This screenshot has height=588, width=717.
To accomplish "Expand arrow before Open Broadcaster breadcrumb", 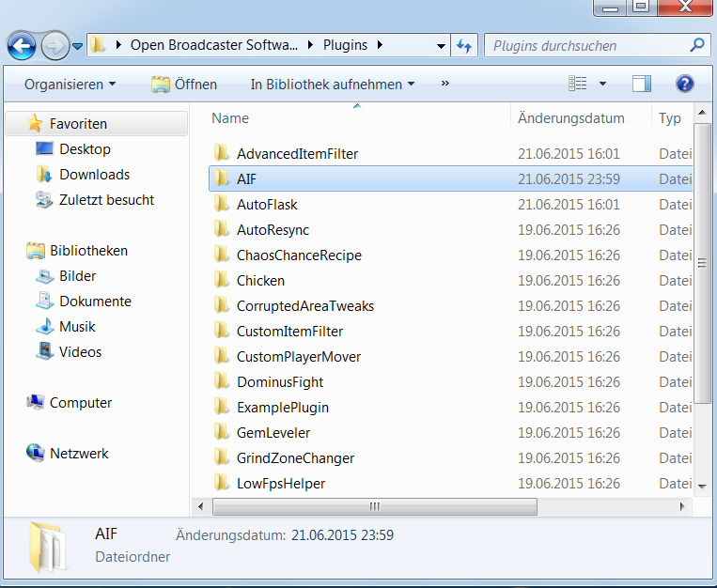I will coord(118,45).
